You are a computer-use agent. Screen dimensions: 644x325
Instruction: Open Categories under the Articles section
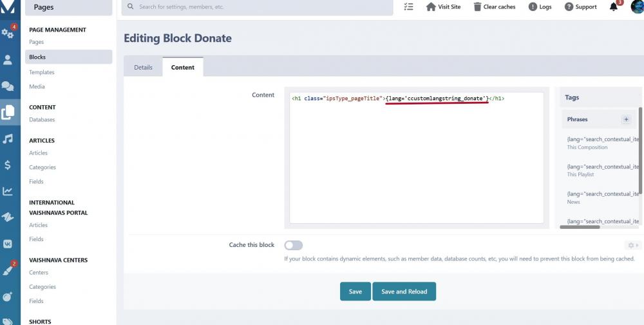point(43,168)
